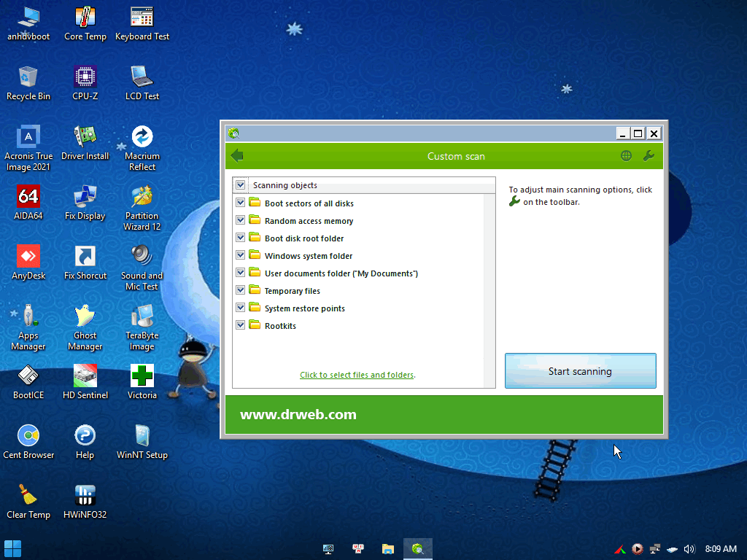
Task: Select the Rootkits row text
Action: (x=280, y=326)
